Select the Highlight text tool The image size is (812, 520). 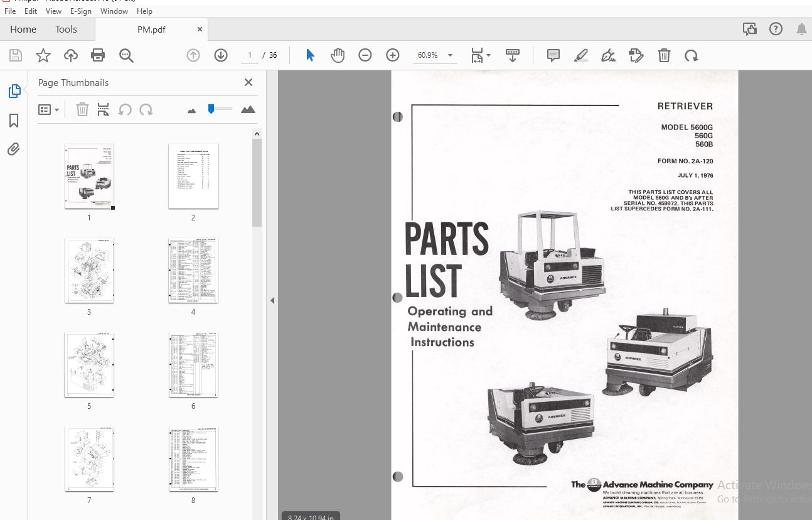click(581, 55)
